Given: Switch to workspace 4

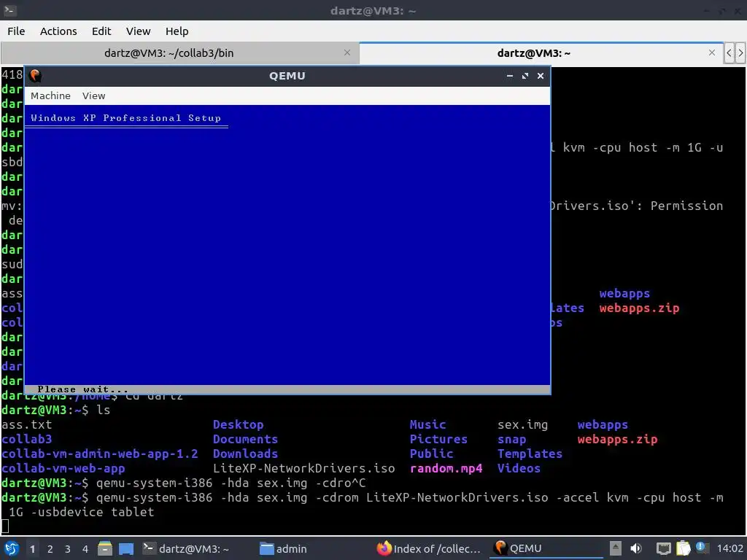Looking at the screenshot, I should pos(85,549).
